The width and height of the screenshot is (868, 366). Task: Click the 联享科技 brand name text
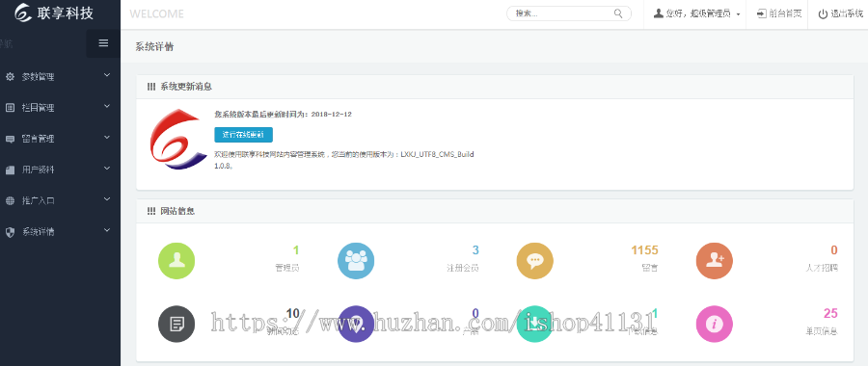(66, 13)
